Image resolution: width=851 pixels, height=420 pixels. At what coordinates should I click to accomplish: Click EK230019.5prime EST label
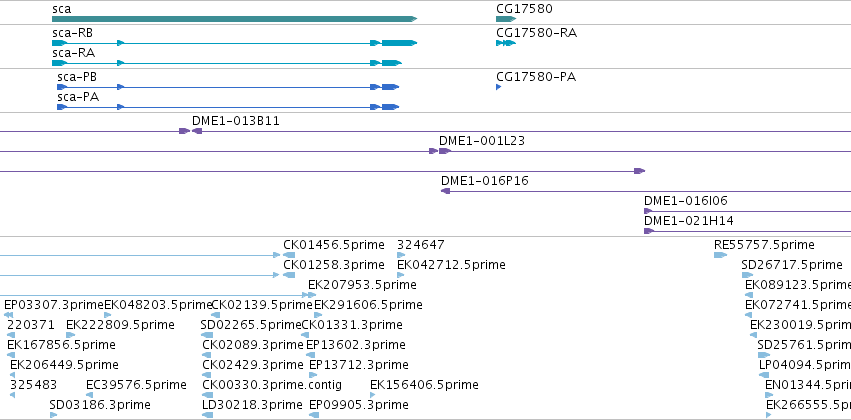tap(801, 325)
